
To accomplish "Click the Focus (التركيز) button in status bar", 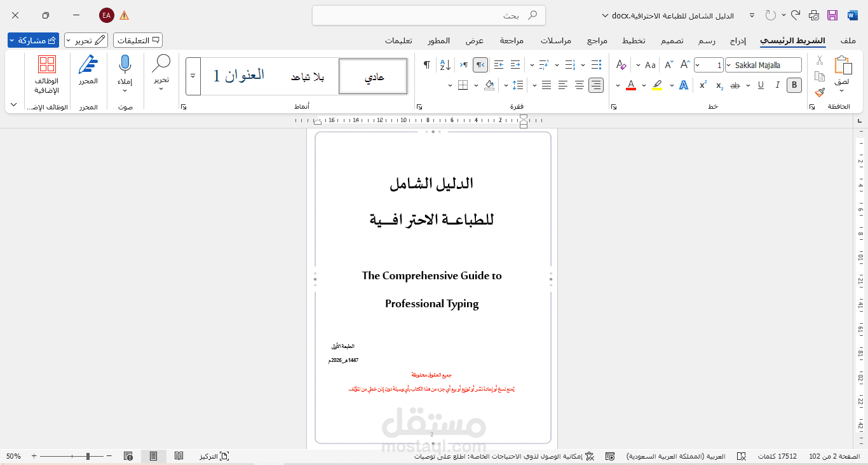I will (x=214, y=456).
